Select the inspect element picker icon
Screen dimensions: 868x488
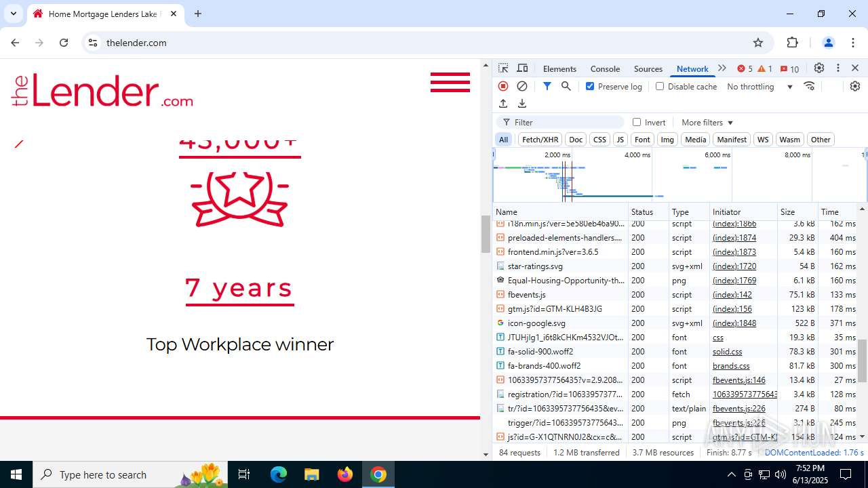tap(503, 68)
